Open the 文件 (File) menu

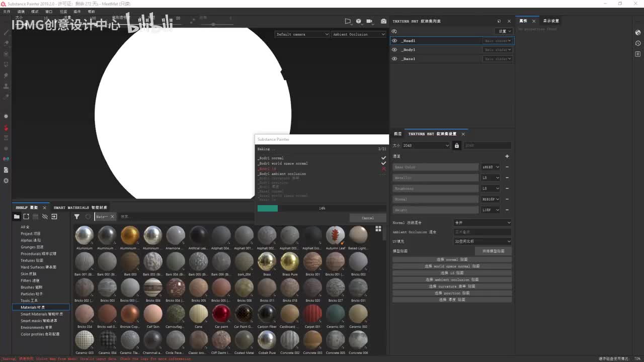click(7, 12)
